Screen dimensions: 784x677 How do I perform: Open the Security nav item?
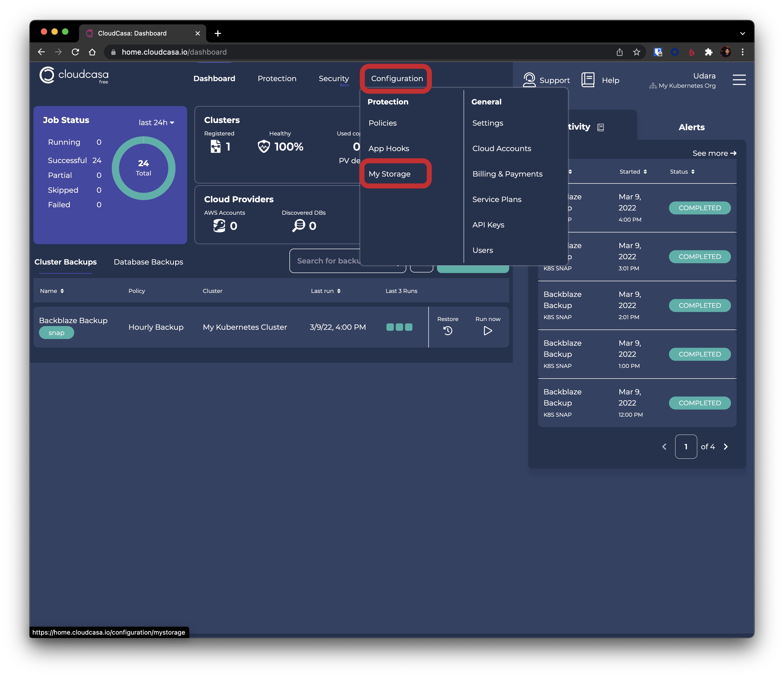(333, 78)
